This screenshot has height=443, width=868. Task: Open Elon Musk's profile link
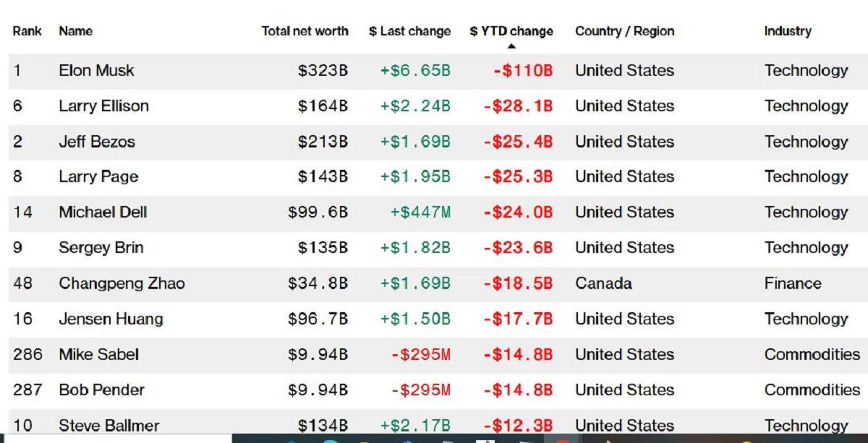click(x=96, y=70)
